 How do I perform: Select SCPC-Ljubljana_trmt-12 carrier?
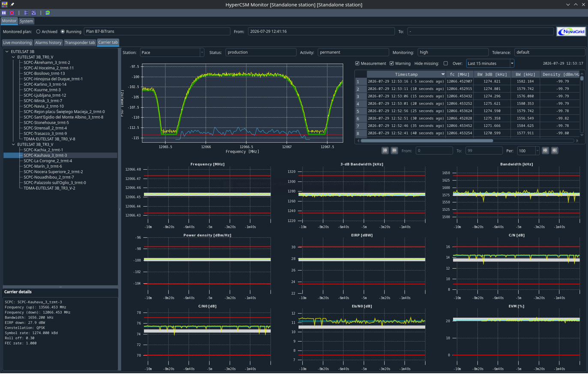[45, 95]
